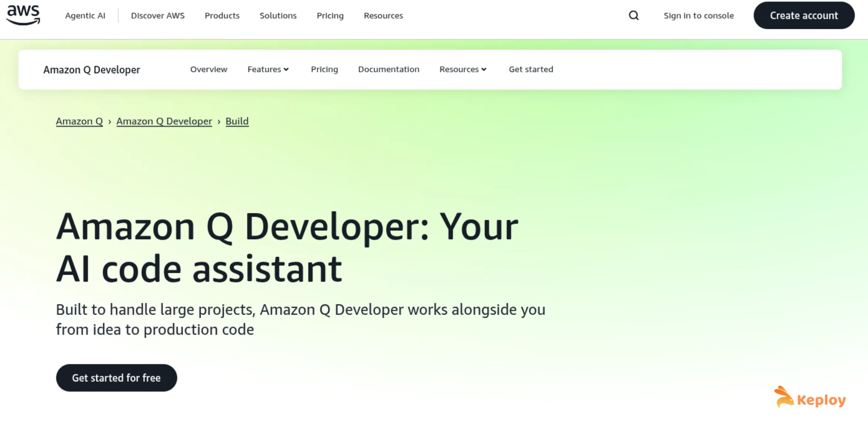Open top-bar Resources menu beside Pricing
This screenshot has width=868, height=437.
pyautogui.click(x=383, y=16)
